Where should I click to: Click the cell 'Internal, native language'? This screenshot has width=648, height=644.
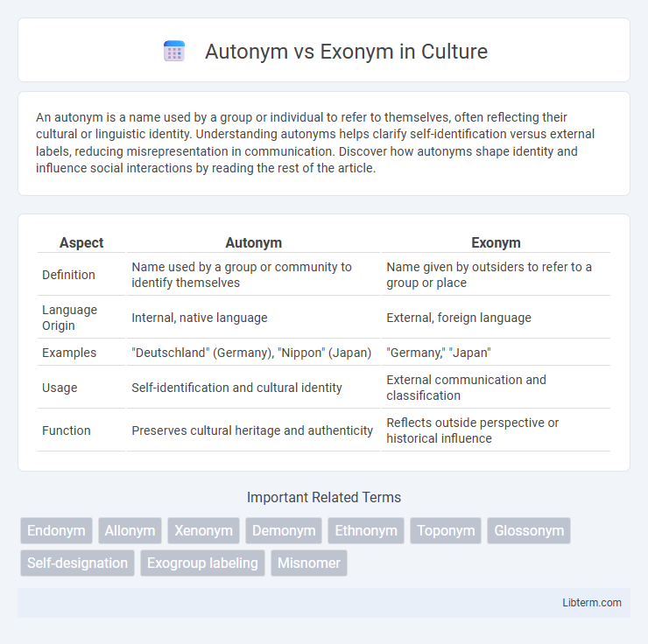[253, 318]
